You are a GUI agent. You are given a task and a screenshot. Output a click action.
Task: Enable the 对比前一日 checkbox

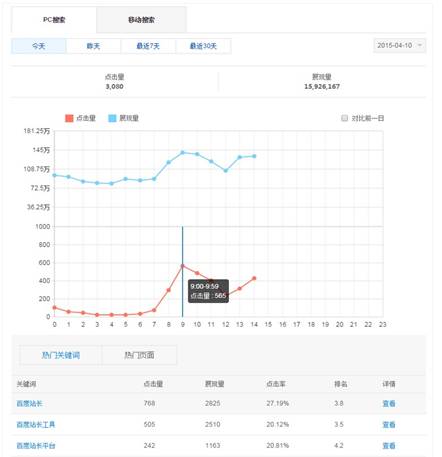click(344, 118)
